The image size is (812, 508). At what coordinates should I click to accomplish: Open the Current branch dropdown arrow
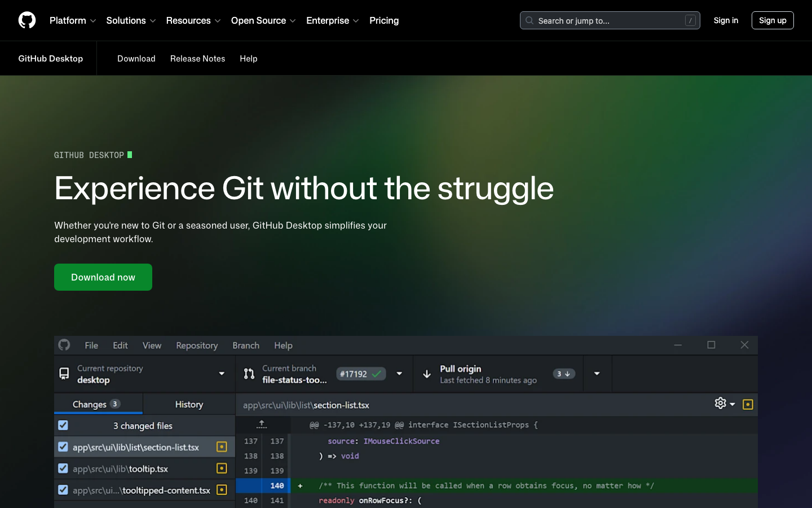(399, 373)
